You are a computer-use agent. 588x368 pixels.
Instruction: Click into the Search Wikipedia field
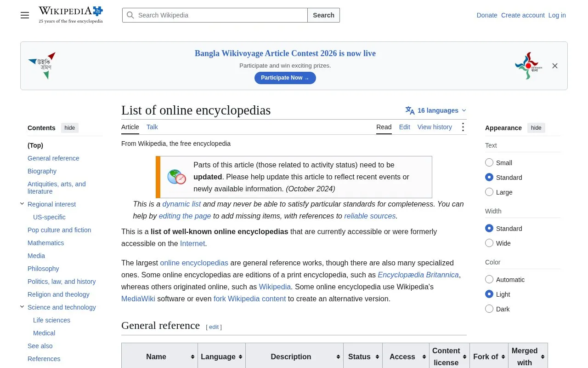pos(215,15)
